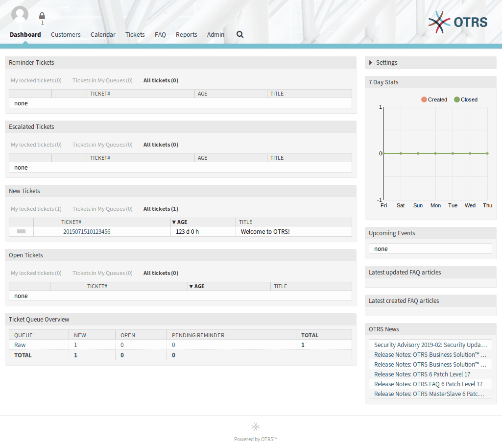Viewport: 502px width, 448px height.
Task: Select Tickets in My Queues under Escalated Tickets
Action: pos(102,145)
